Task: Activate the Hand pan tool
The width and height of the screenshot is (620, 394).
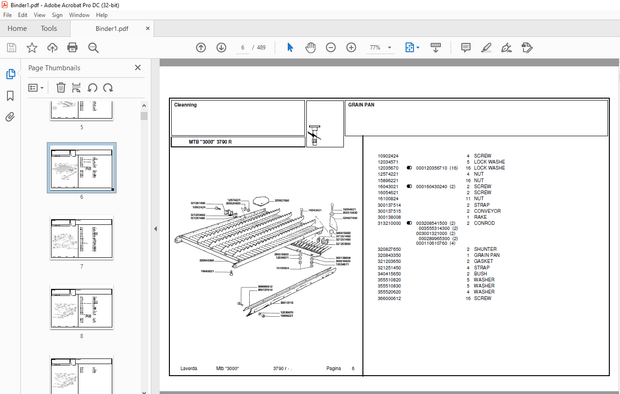Action: point(310,47)
